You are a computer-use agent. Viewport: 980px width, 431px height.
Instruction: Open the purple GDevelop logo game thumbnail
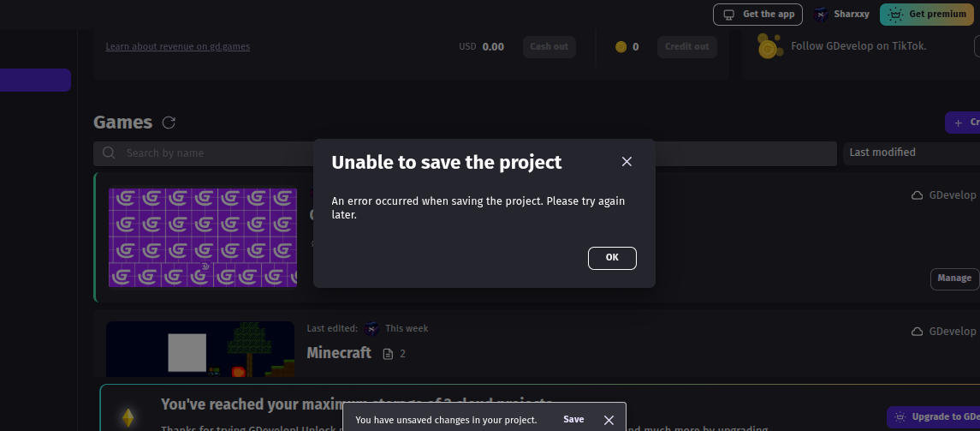click(x=202, y=237)
